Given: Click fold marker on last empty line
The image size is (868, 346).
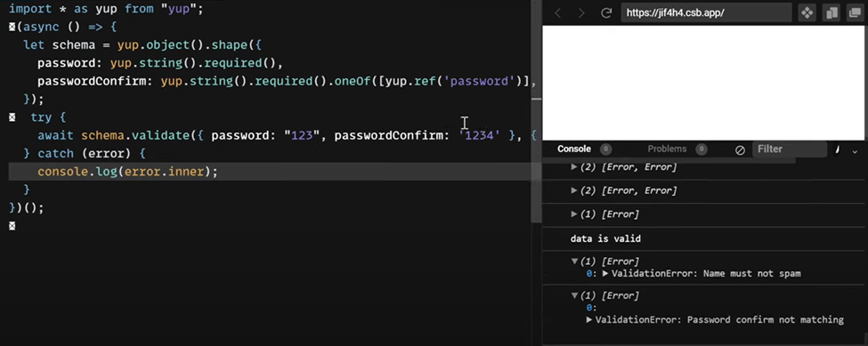Looking at the screenshot, I should tap(12, 226).
